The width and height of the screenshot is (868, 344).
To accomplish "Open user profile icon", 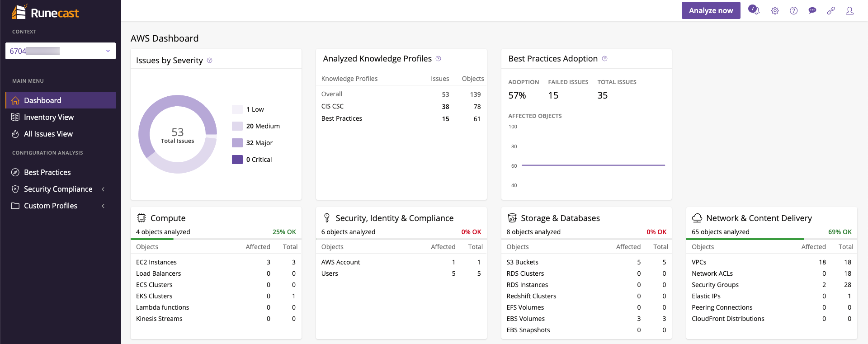I will tap(849, 11).
